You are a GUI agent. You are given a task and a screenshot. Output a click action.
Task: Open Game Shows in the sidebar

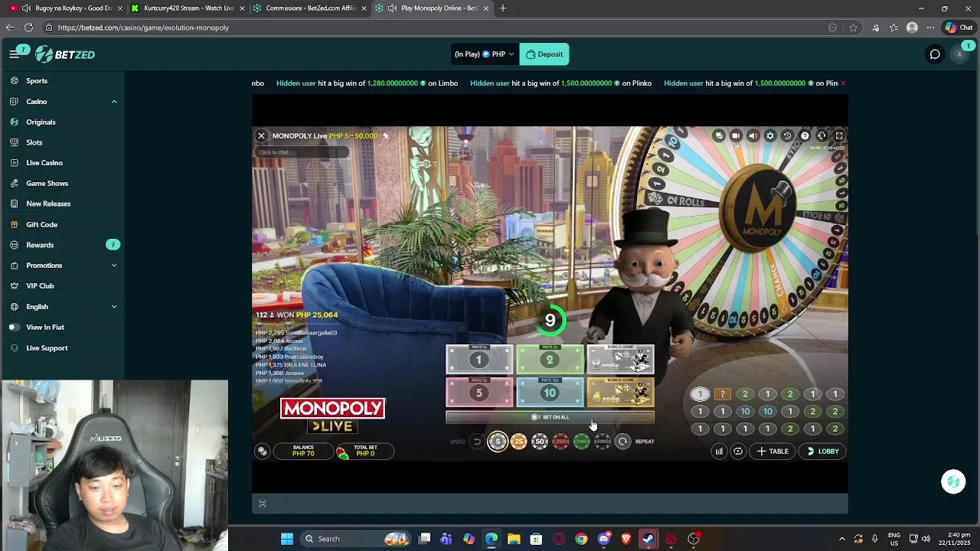click(47, 183)
